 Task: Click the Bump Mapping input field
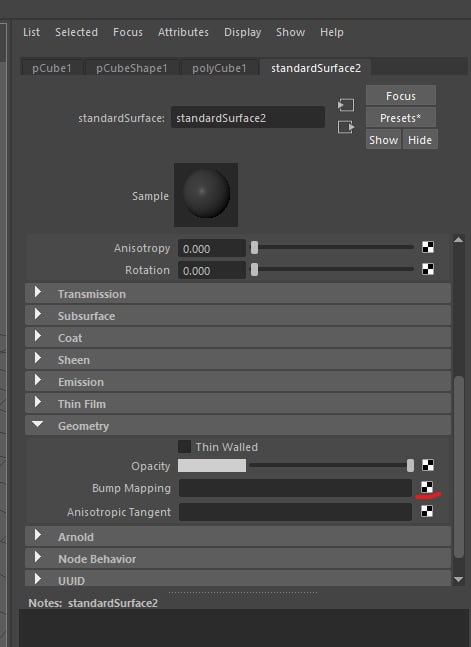295,488
